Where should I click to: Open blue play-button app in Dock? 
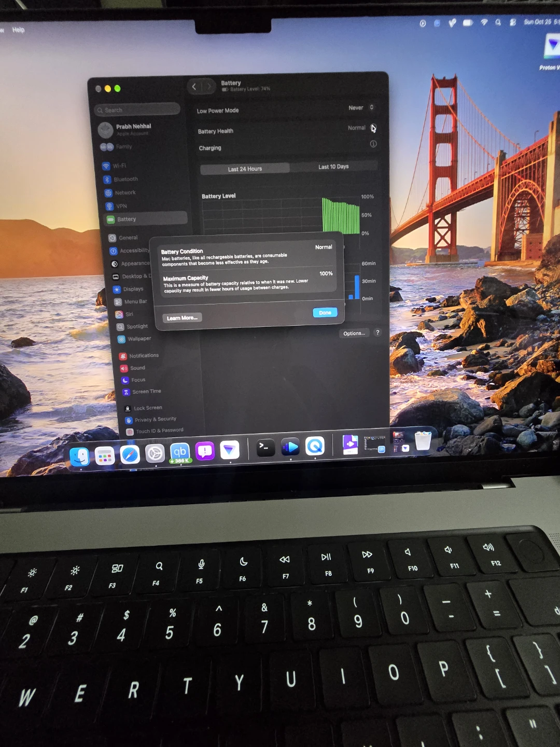point(290,447)
